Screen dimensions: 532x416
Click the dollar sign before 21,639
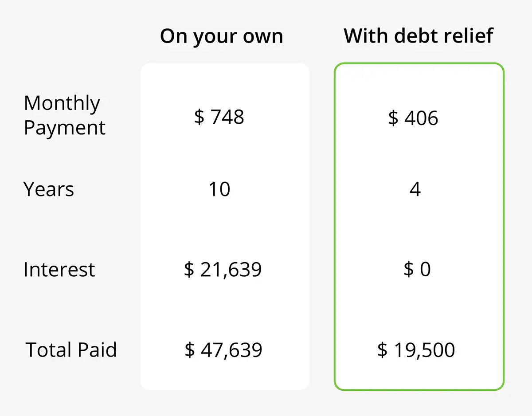pos(189,270)
